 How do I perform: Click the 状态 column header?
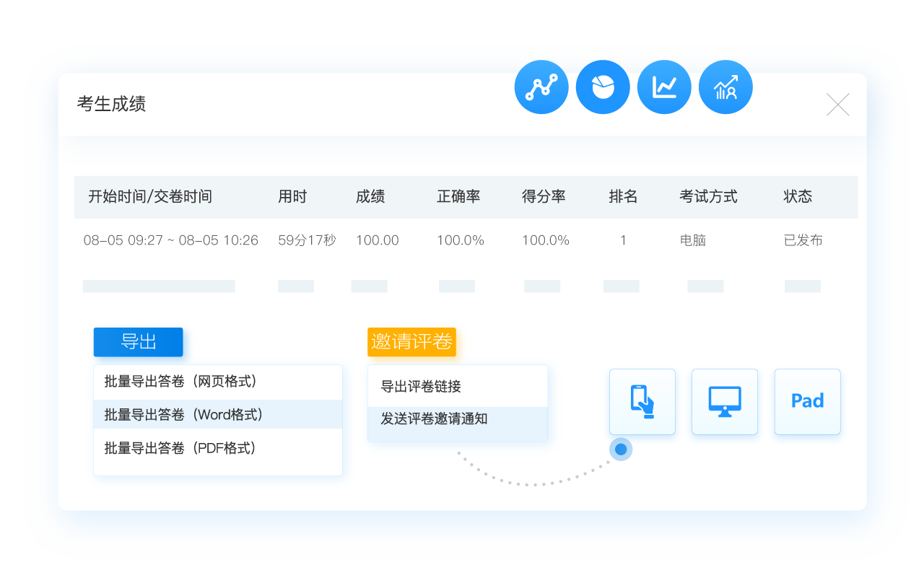pos(798,197)
